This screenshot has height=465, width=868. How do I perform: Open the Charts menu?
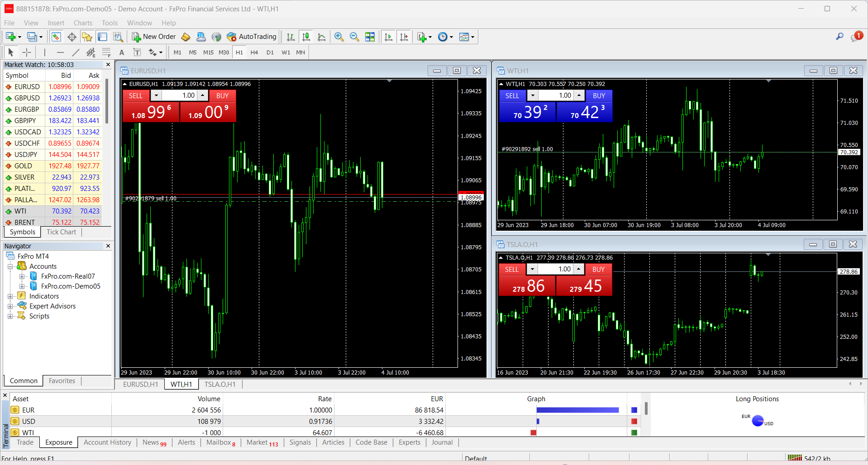pos(83,23)
